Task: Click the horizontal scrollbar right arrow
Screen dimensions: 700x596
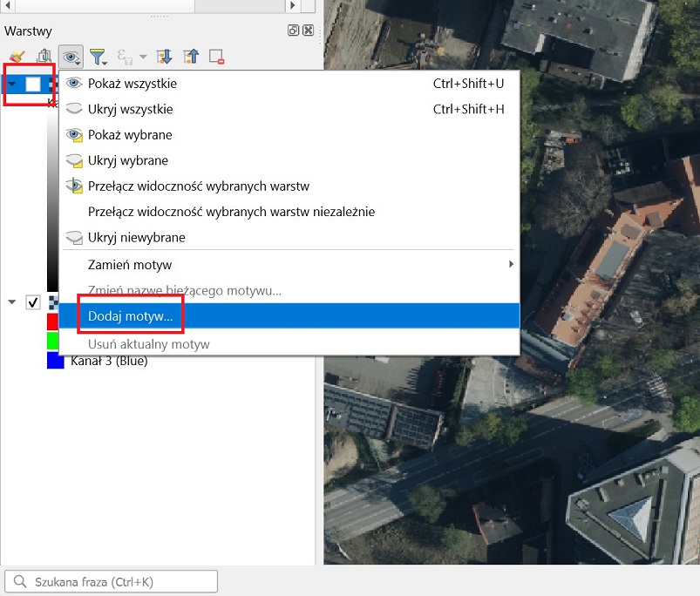Action: (292, 5)
